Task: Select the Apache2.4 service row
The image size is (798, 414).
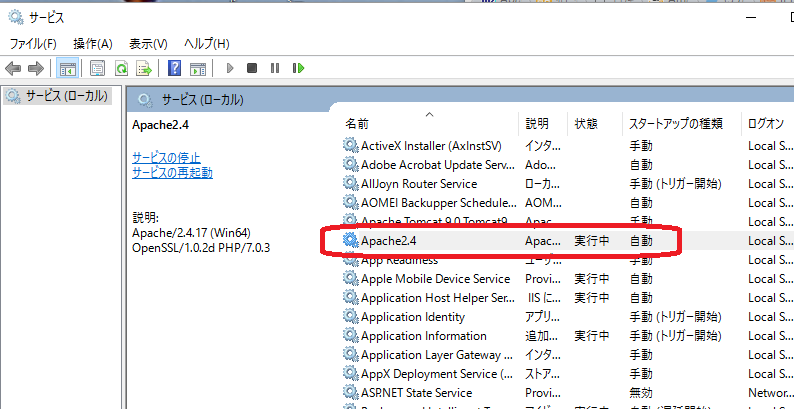Action: 568,241
